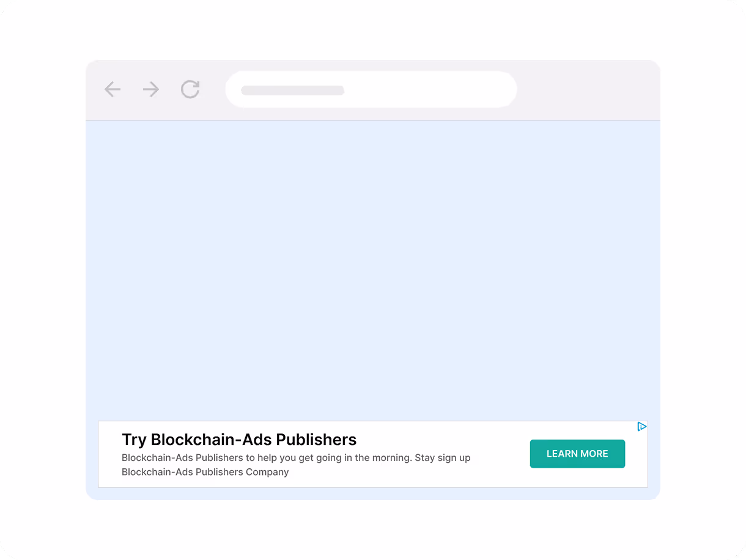Viewport: 746px width, 560px height.
Task: Reload the page with the refresh icon
Action: pyautogui.click(x=190, y=89)
